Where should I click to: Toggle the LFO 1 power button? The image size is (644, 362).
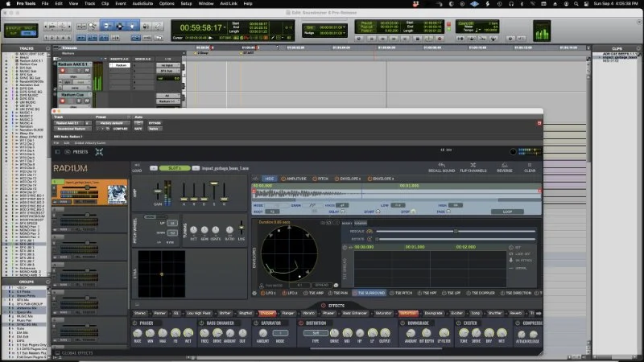(x=262, y=293)
